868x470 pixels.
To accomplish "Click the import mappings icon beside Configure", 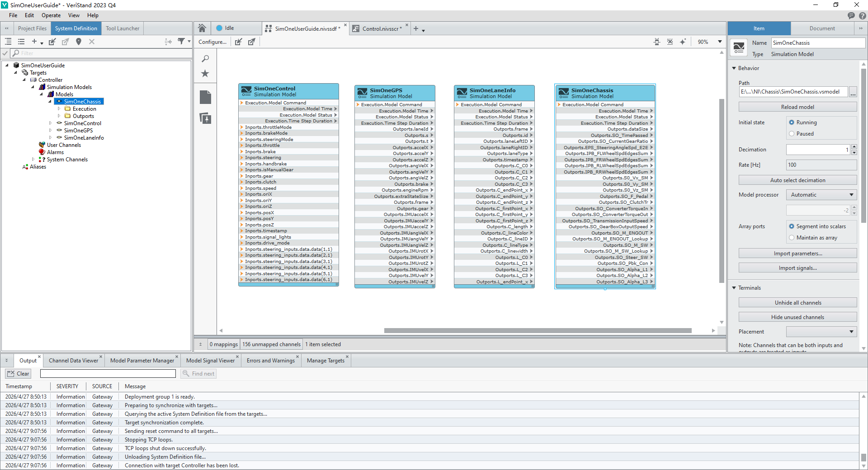I will click(239, 42).
